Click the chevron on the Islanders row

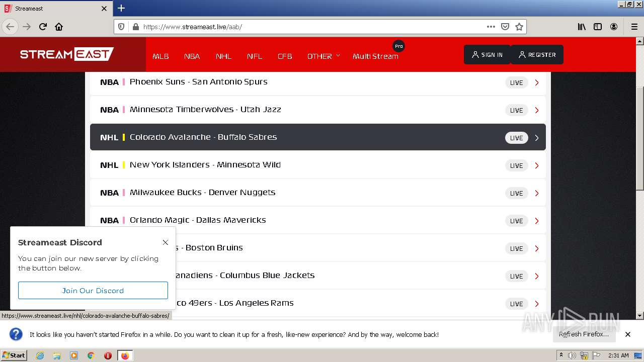pyautogui.click(x=537, y=165)
